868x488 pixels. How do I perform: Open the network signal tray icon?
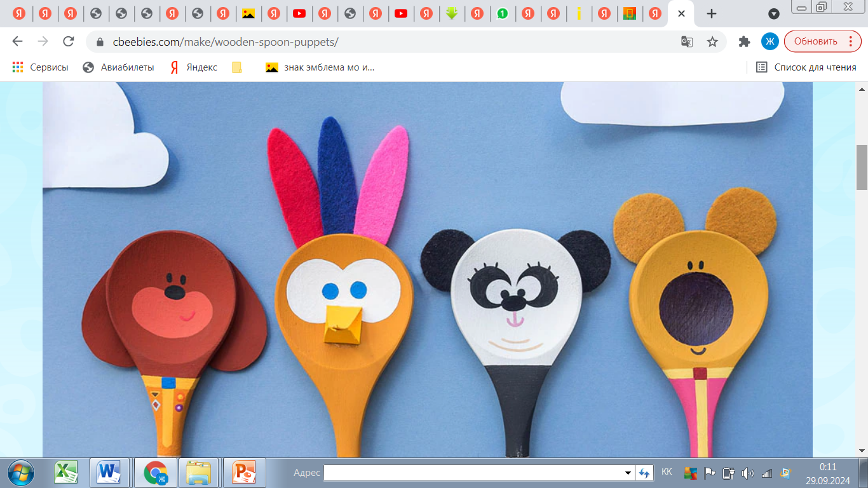point(767,473)
